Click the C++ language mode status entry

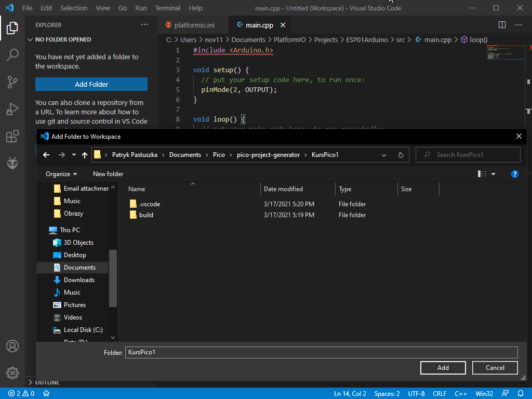(461, 394)
